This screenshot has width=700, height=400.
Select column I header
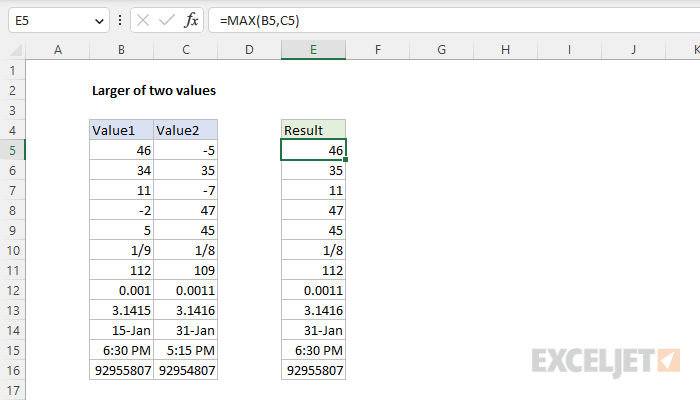coord(569,50)
